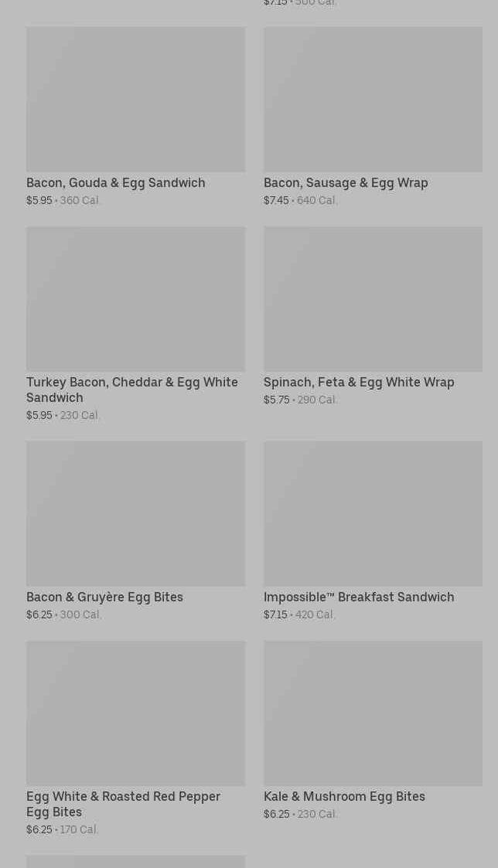Image resolution: width=498 pixels, height=868 pixels.
Task: Select Kale & Mushroom Egg Bites name
Action: pyautogui.click(x=344, y=796)
